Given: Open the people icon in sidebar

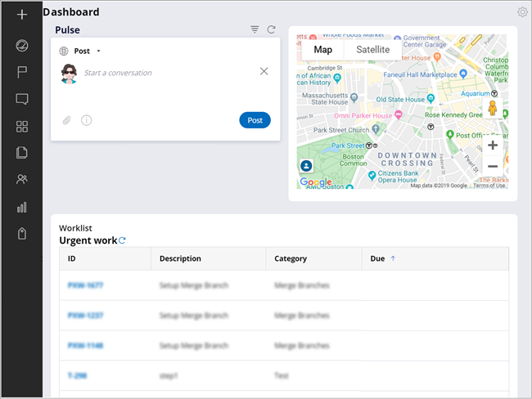Looking at the screenshot, I should [x=22, y=180].
